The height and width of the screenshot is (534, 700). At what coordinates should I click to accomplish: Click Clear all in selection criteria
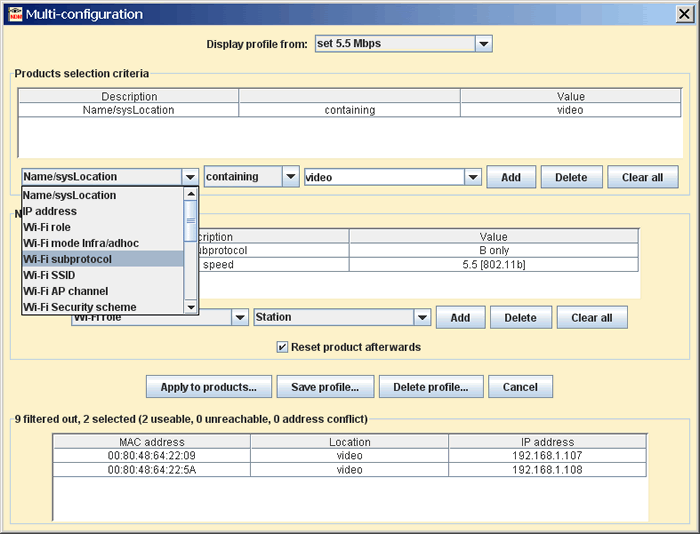click(x=642, y=177)
